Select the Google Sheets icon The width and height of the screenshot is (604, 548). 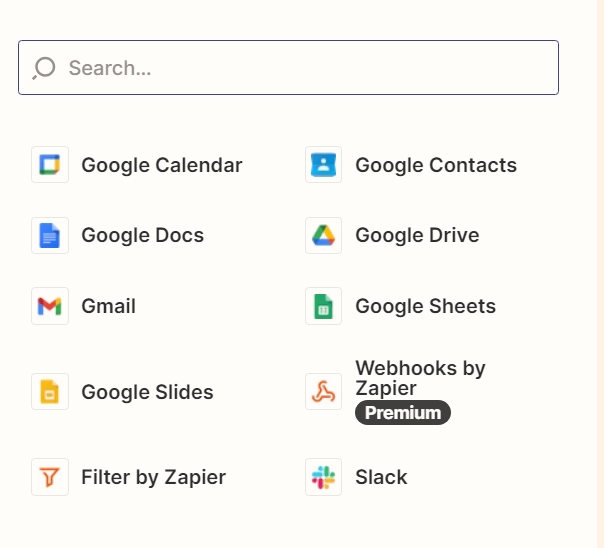coord(323,306)
